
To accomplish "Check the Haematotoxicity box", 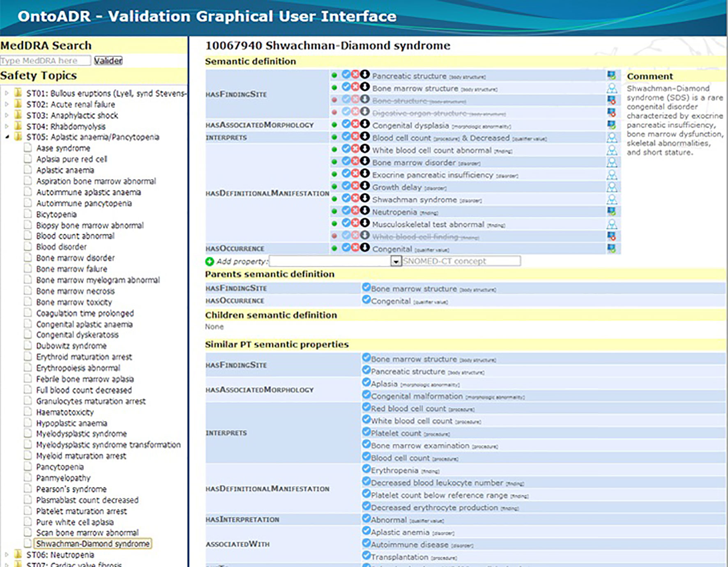I will tap(28, 412).
